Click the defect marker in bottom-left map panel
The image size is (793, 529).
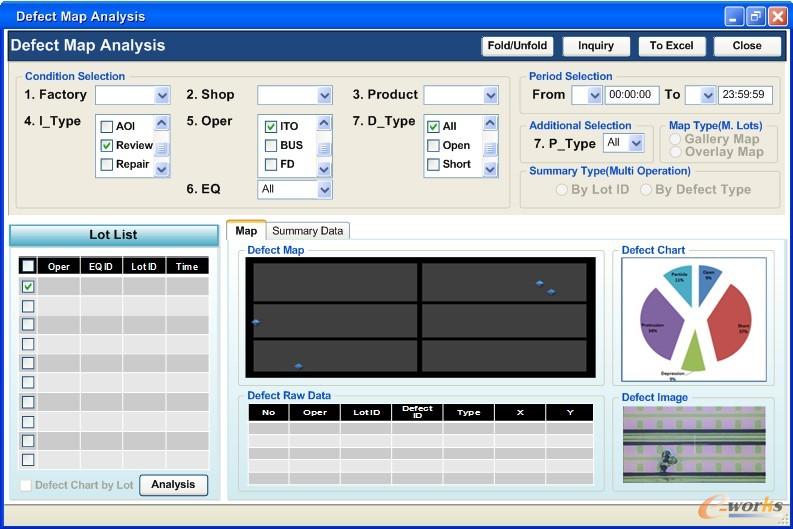[x=298, y=366]
